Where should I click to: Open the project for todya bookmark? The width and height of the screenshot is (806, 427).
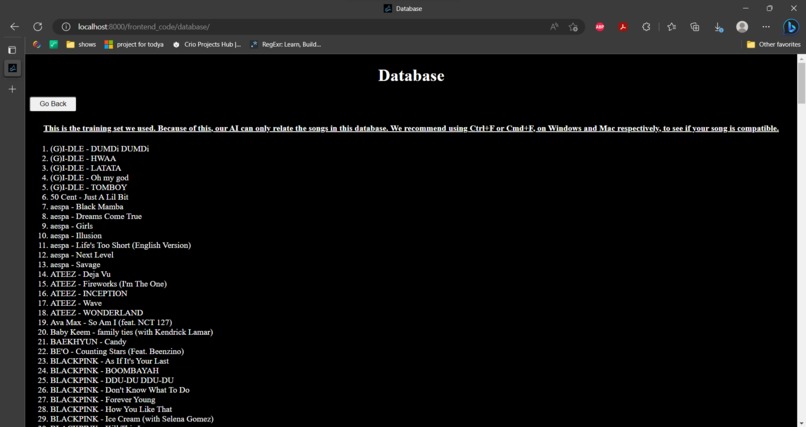click(x=134, y=45)
